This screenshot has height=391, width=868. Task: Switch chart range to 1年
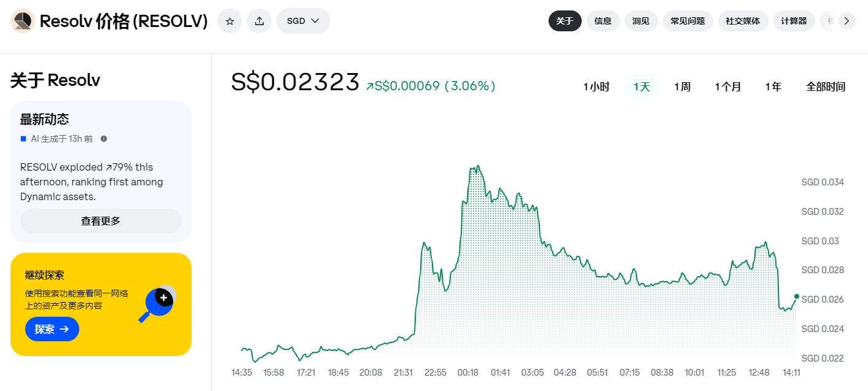[x=773, y=87]
